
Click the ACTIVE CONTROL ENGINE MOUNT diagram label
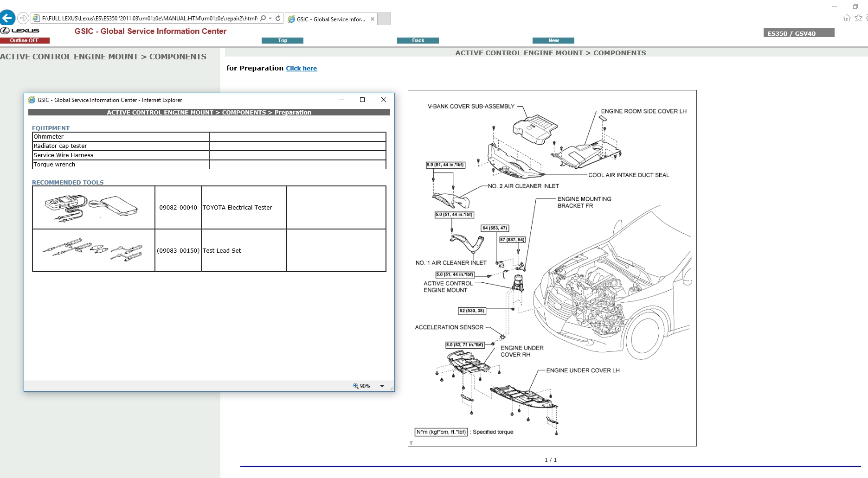point(448,287)
